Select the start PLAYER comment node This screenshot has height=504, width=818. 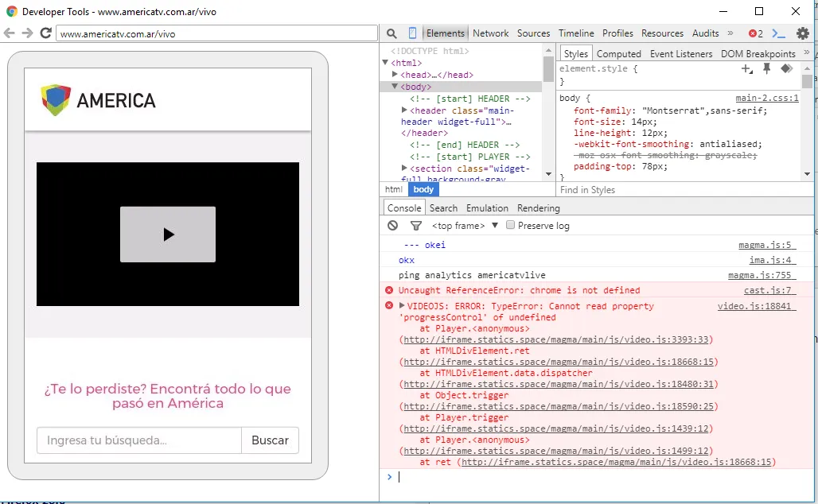click(x=470, y=157)
